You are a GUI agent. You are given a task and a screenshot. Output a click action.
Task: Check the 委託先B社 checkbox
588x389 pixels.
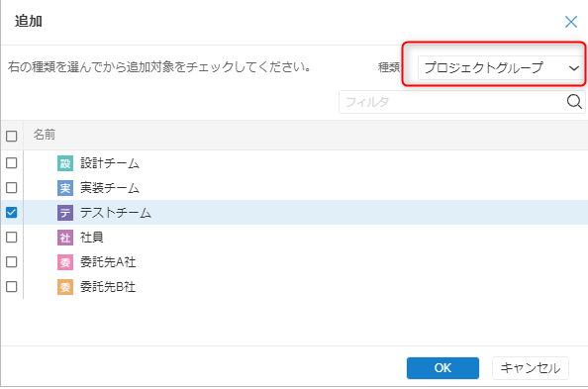pos(12,287)
